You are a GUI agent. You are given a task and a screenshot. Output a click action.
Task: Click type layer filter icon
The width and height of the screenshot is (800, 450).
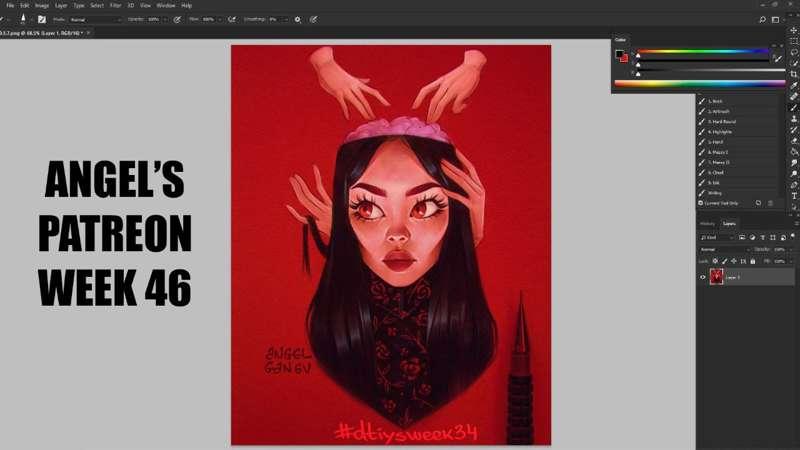point(763,237)
